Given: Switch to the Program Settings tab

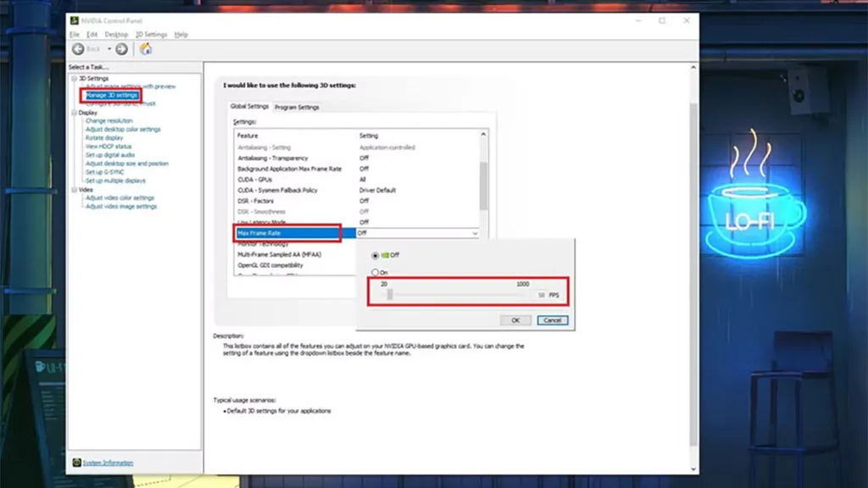Looking at the screenshot, I should pos(297,108).
